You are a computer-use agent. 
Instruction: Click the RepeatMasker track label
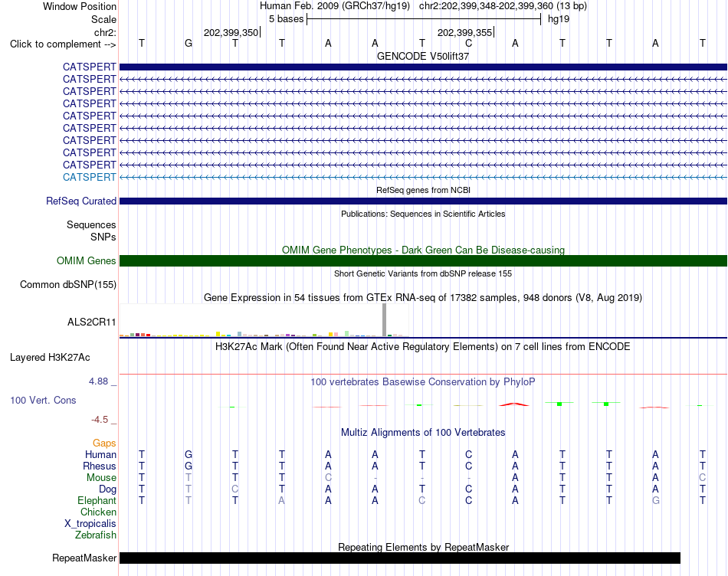[84, 558]
